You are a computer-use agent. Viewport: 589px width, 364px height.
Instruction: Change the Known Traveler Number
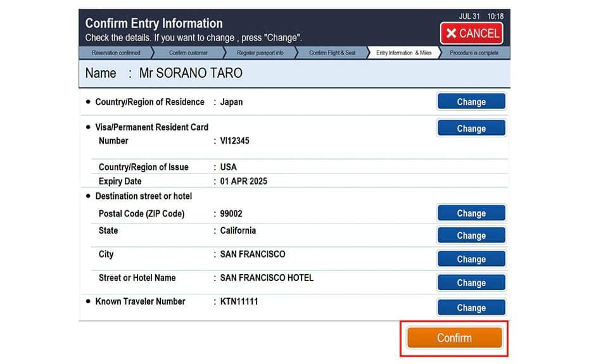[x=471, y=308]
